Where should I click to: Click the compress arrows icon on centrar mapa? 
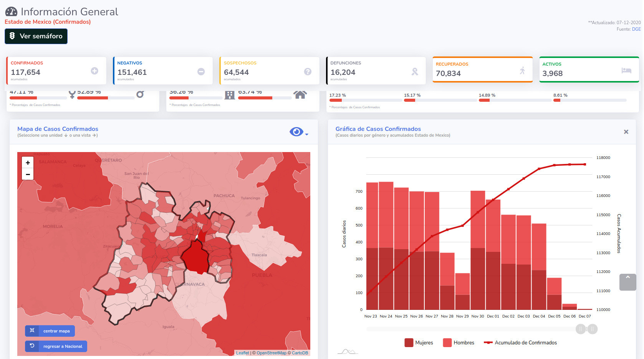tap(32, 331)
